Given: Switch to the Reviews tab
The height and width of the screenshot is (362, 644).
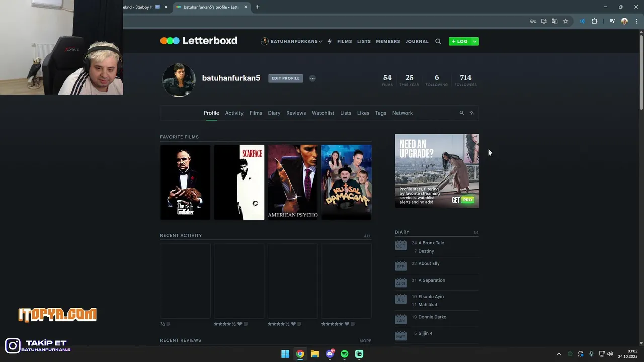Looking at the screenshot, I should point(296,113).
